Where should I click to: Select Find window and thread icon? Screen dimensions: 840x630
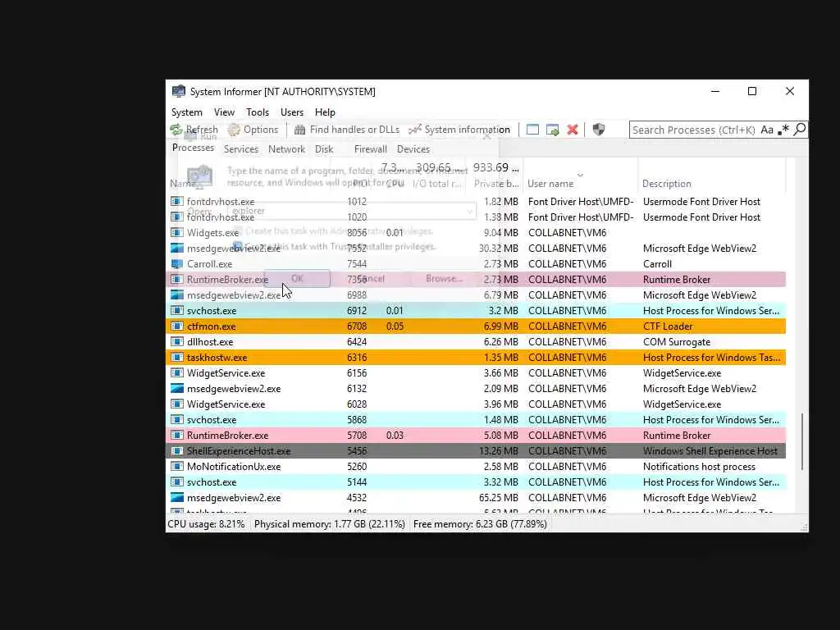point(552,130)
